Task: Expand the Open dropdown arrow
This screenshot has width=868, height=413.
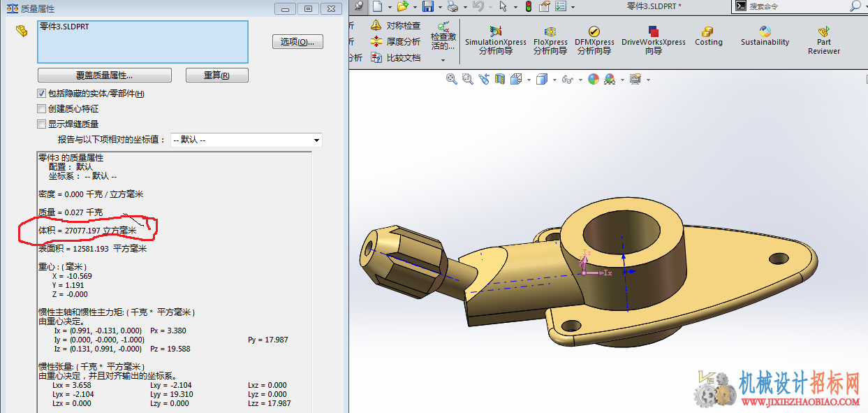Action: coord(413,7)
